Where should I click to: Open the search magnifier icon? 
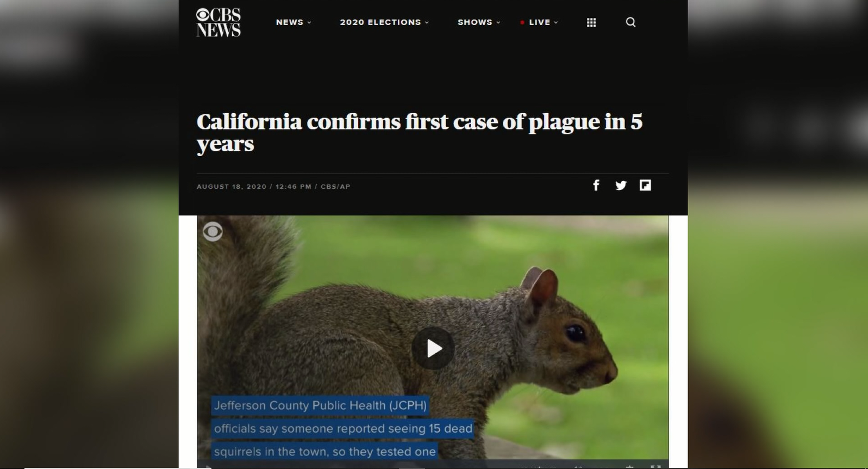(x=630, y=22)
